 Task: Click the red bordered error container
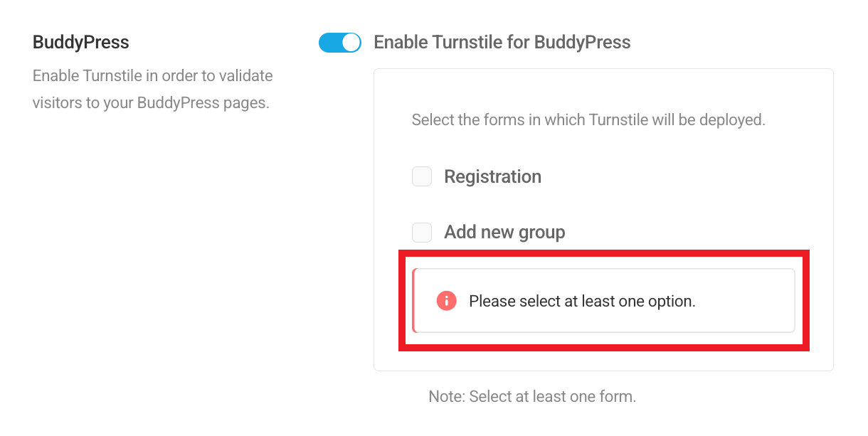point(603,300)
